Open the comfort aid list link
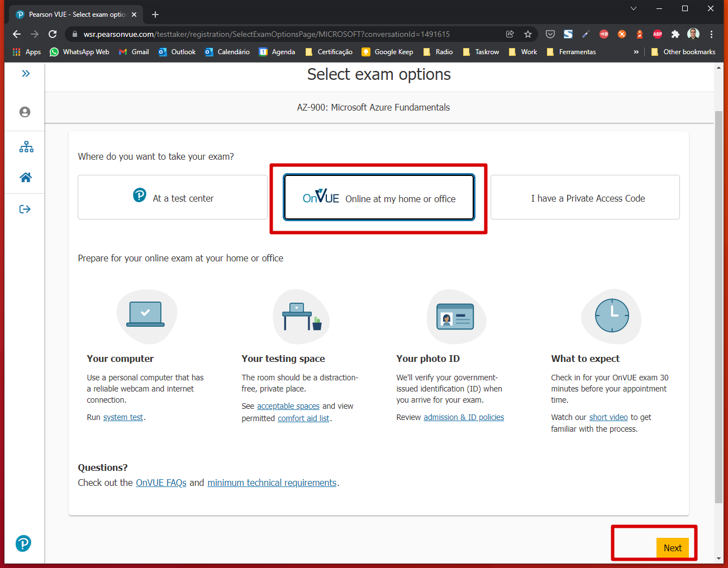 point(303,418)
